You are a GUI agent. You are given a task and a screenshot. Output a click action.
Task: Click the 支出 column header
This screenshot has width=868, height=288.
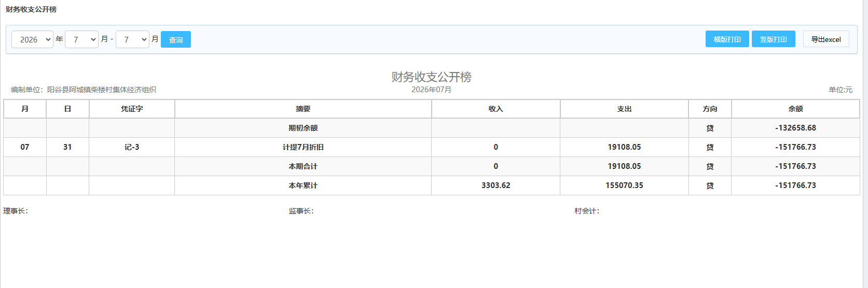coord(624,109)
